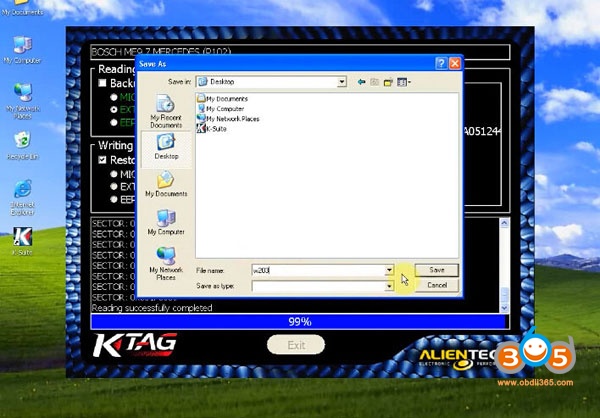
Task: Open My Computer desktop icon
Action: 22,50
